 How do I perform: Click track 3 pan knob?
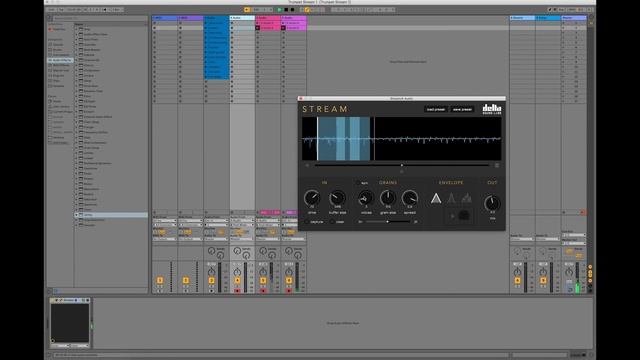[x=211, y=272]
